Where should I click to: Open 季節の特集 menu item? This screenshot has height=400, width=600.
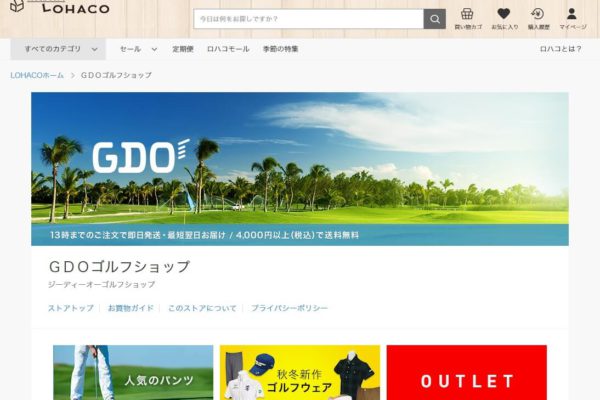coord(280,49)
